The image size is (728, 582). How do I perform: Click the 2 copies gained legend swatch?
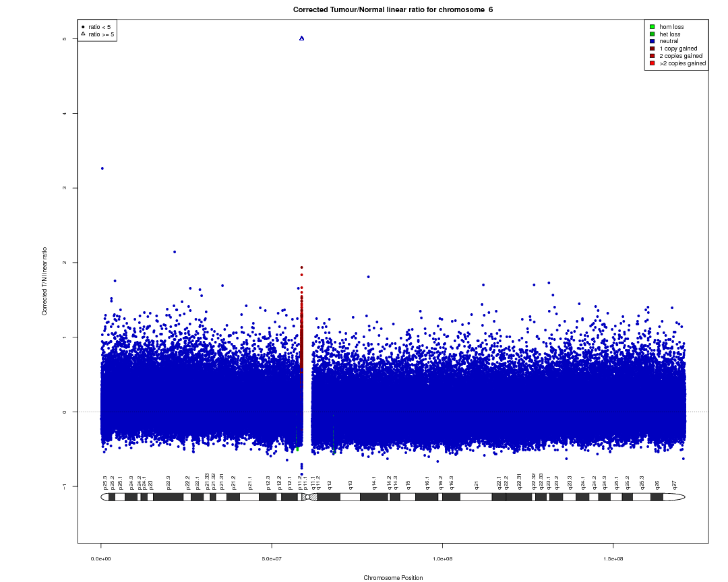pos(652,56)
